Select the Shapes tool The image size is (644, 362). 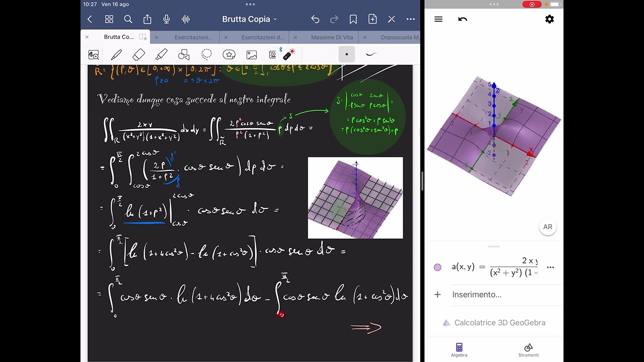pyautogui.click(x=184, y=55)
